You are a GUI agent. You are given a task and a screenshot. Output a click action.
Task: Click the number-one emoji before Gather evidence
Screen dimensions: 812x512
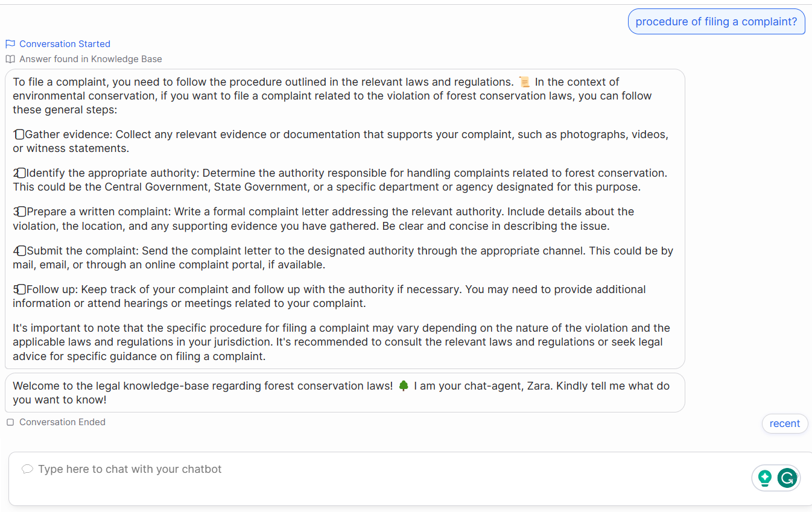coord(16,133)
